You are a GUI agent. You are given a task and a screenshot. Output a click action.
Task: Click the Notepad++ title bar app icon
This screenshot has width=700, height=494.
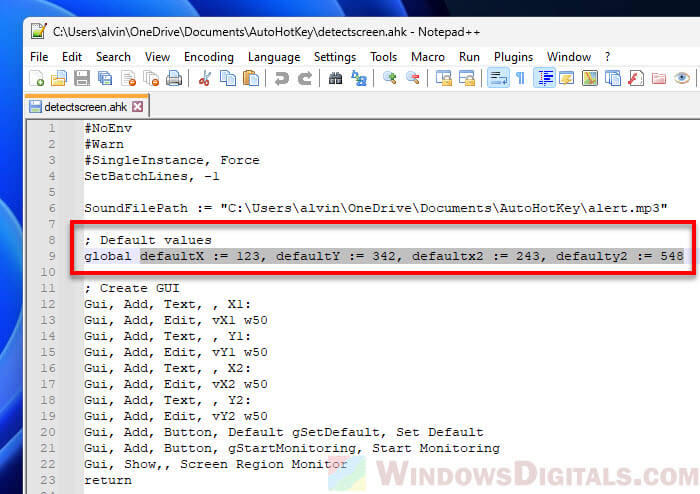tap(39, 32)
